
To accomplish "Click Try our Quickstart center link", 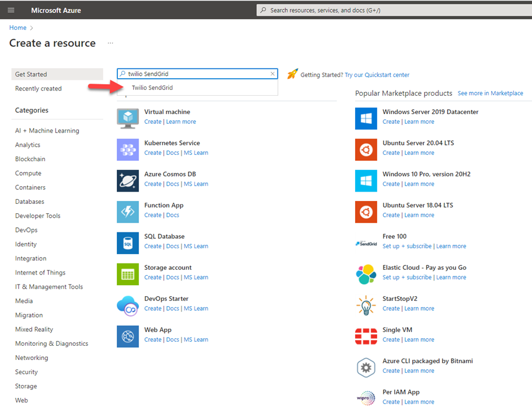I will click(377, 75).
